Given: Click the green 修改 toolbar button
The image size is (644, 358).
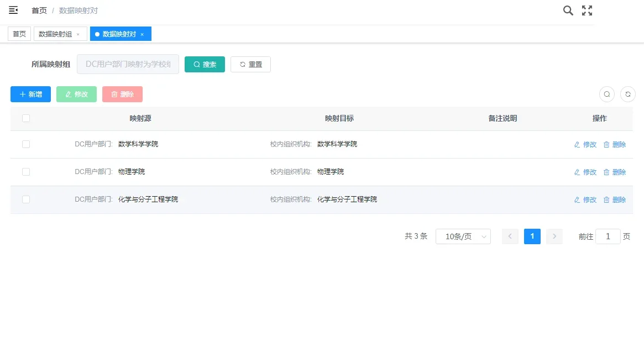Looking at the screenshot, I should [76, 94].
